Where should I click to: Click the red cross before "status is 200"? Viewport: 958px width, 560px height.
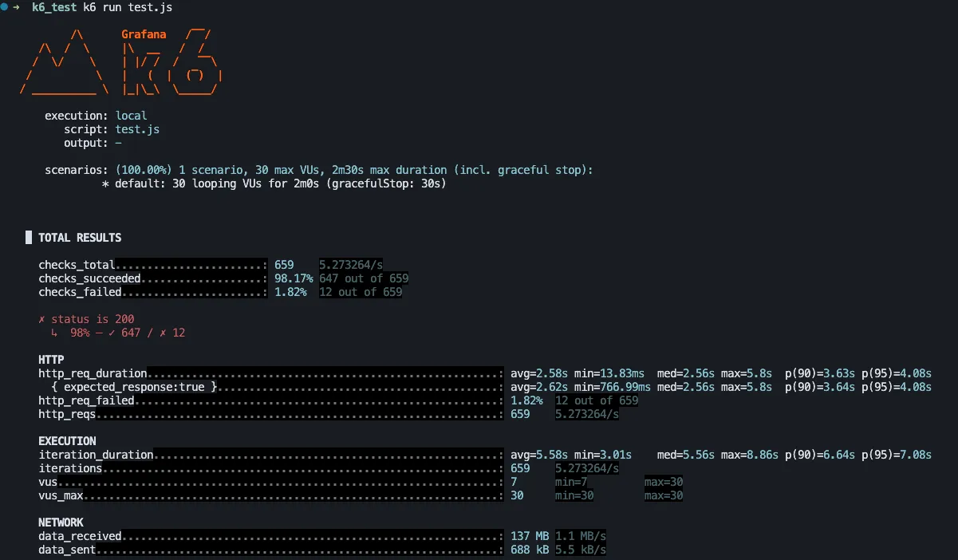pos(41,319)
